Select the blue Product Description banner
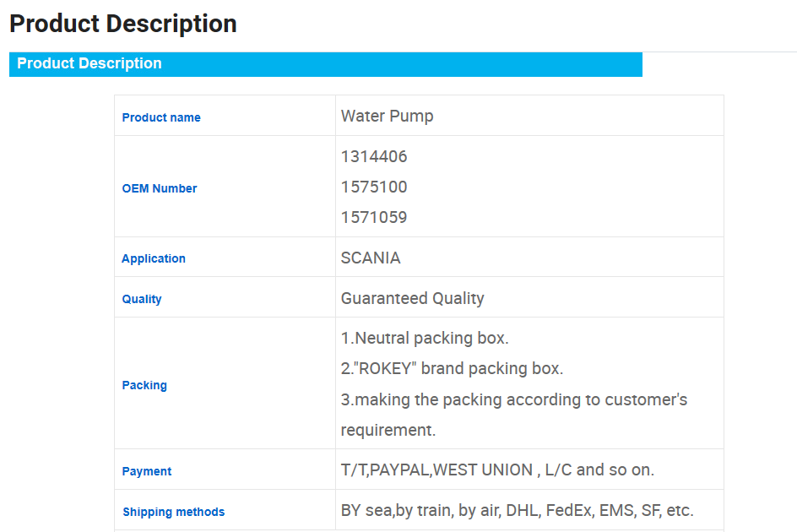The image size is (797, 532). (325, 64)
